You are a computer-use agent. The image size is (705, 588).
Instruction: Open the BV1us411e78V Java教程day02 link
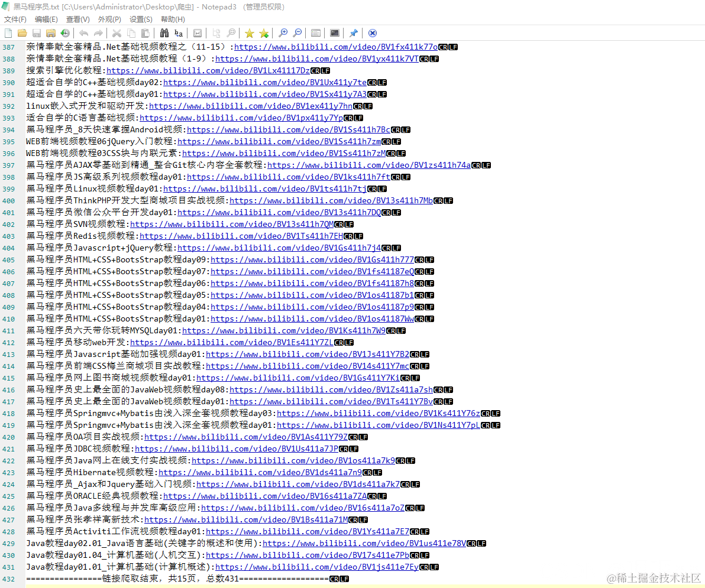[365, 543]
